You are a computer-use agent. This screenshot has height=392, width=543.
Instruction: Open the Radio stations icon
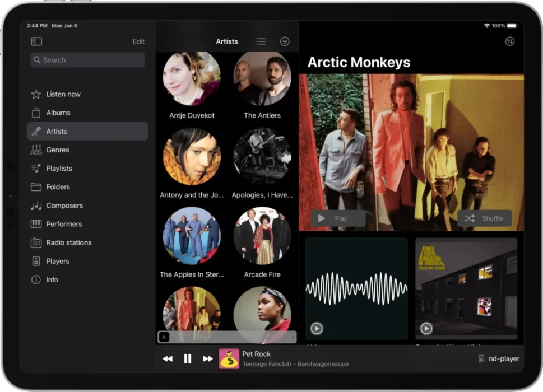click(x=36, y=242)
